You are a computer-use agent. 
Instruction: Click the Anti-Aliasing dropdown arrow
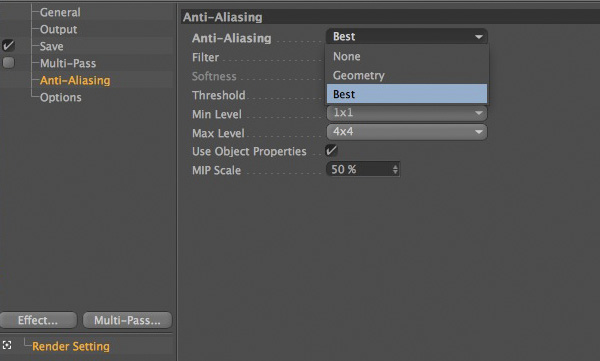tap(478, 37)
